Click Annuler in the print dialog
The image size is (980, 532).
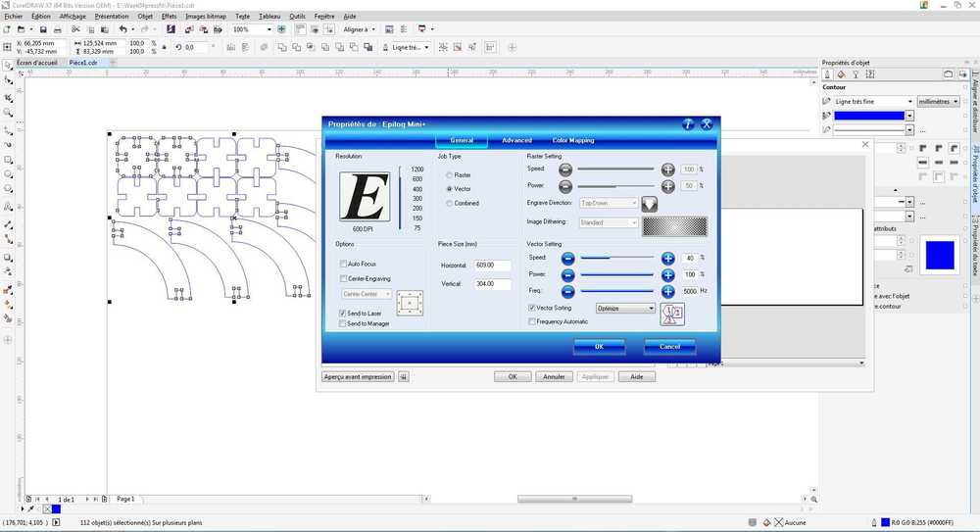click(554, 377)
